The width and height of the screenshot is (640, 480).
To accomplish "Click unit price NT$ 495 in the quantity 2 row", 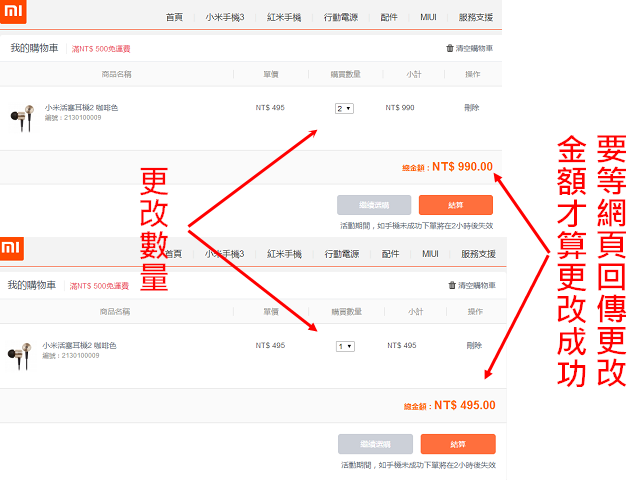I will pos(270,108).
